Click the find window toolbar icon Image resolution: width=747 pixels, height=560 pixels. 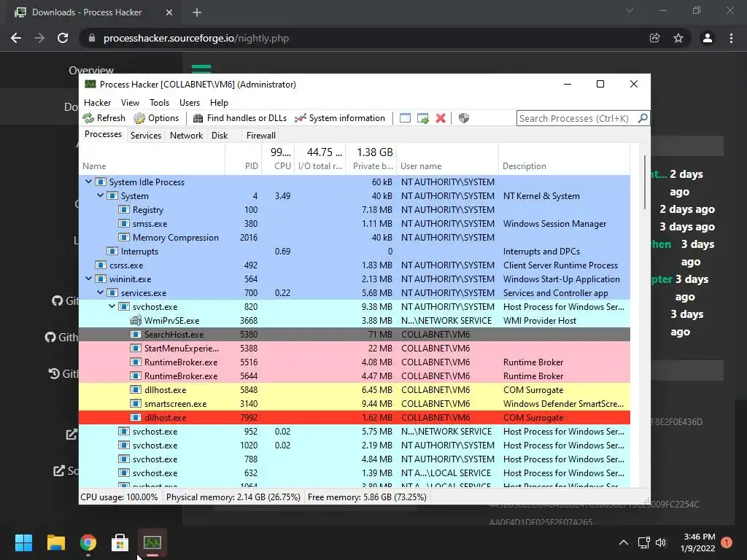pos(405,118)
